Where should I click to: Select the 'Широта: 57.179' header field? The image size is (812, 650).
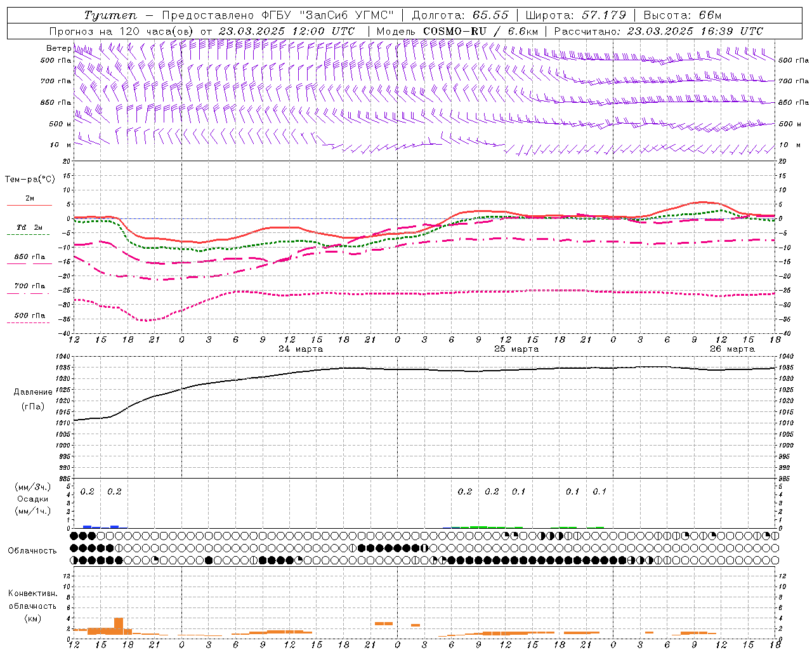576,15
